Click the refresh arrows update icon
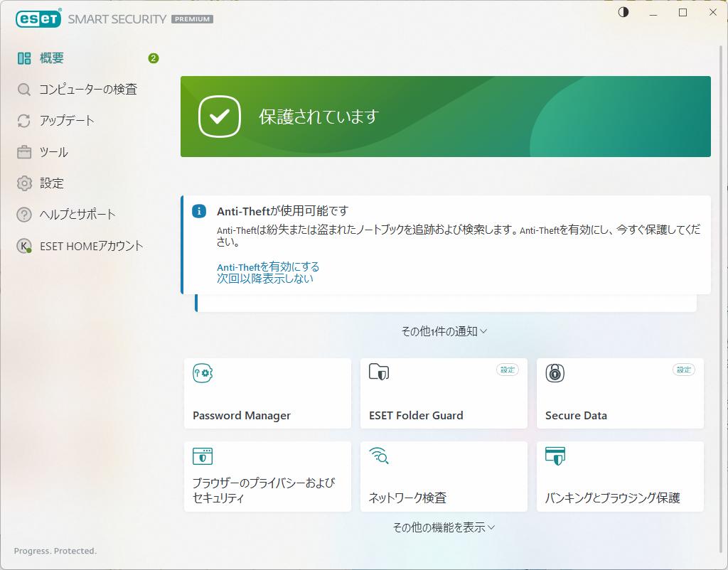Screen dimensions: 728x570 coord(23,121)
